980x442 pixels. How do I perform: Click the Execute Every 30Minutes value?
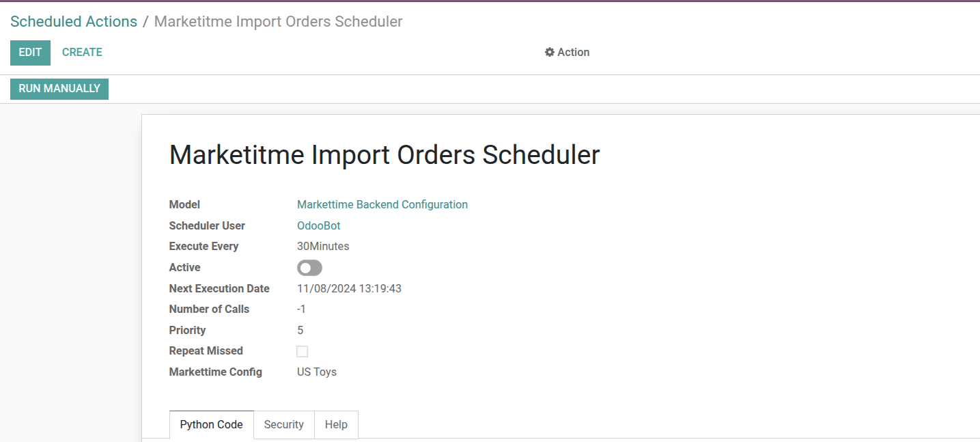pyautogui.click(x=323, y=246)
